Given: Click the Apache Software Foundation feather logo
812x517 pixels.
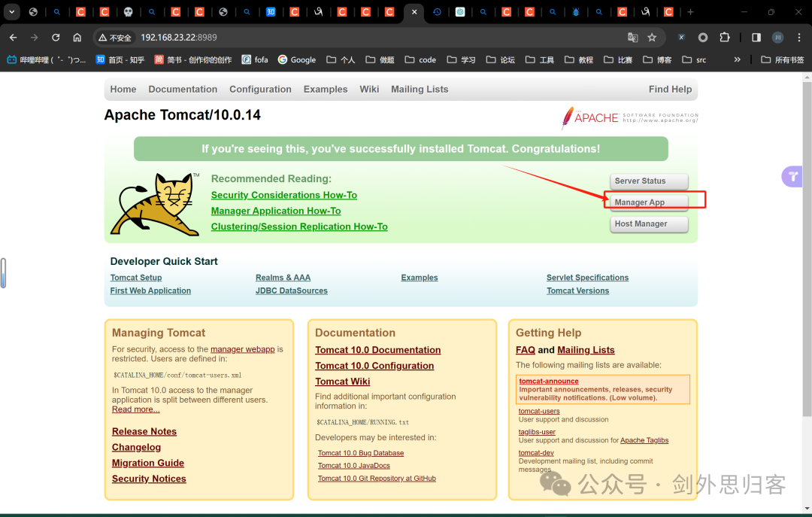Looking at the screenshot, I should [630, 117].
